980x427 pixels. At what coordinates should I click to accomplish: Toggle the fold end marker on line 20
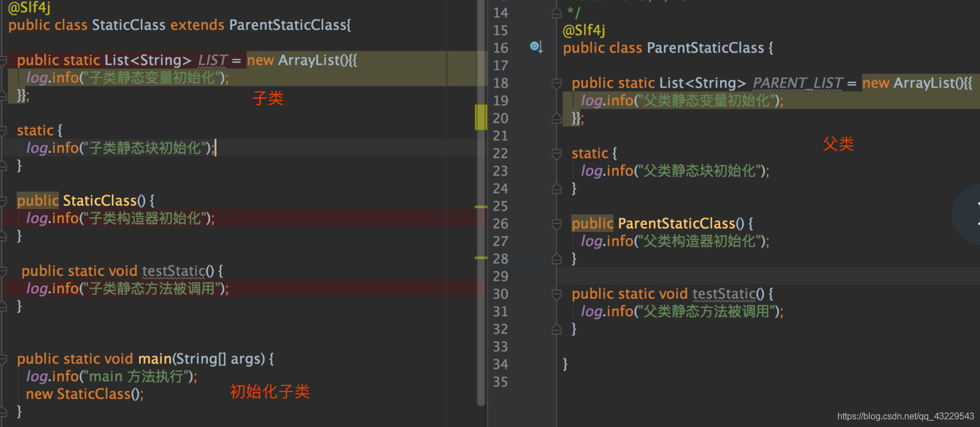(557, 119)
